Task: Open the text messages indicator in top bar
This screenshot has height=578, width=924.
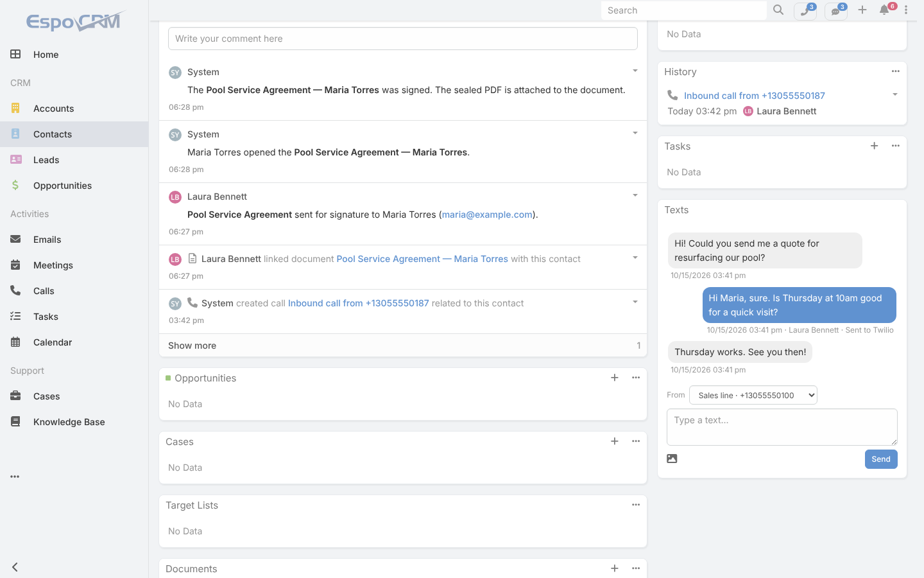Action: click(836, 11)
